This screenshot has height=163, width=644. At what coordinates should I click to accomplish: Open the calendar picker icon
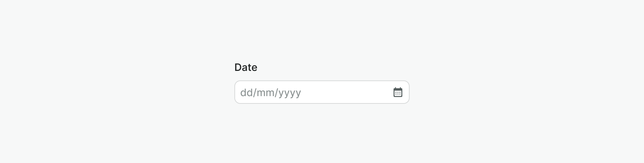(x=398, y=92)
